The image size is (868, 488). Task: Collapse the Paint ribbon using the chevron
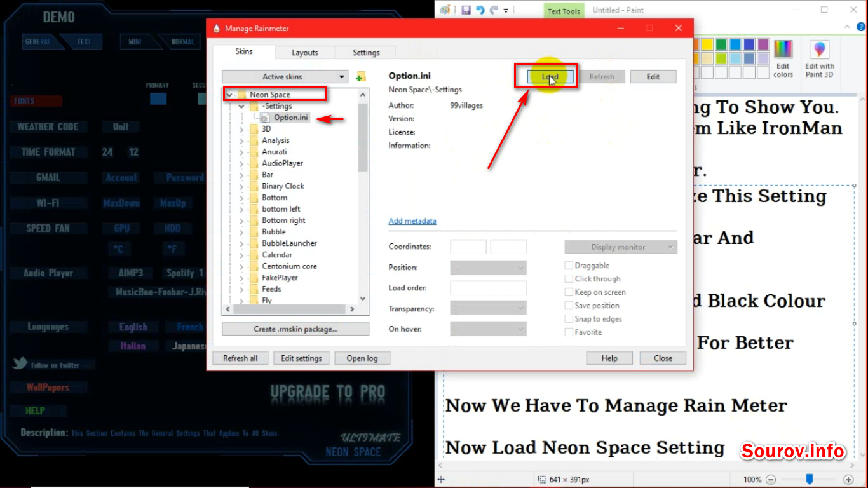(x=848, y=27)
